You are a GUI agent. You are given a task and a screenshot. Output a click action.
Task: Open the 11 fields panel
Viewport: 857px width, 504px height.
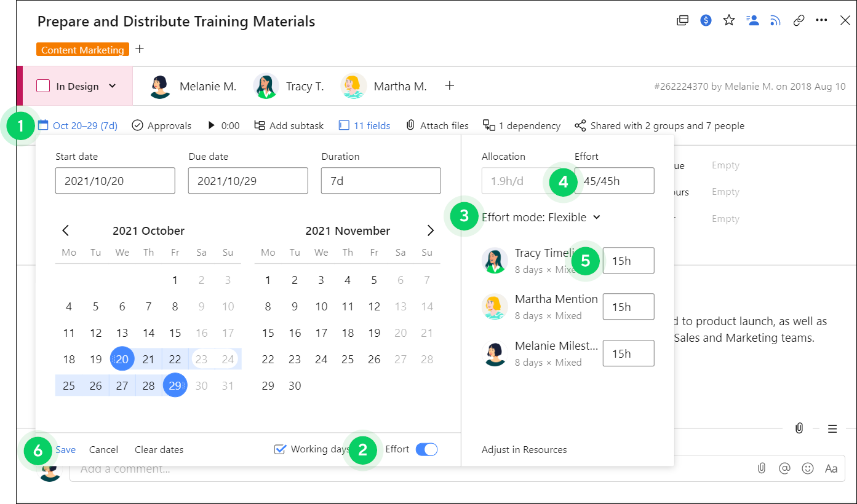[x=365, y=125]
